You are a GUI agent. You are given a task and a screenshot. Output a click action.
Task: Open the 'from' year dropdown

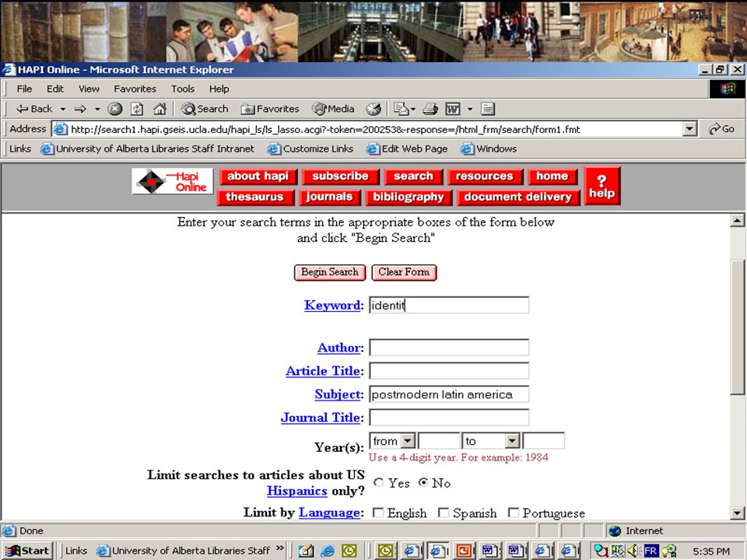(x=408, y=441)
